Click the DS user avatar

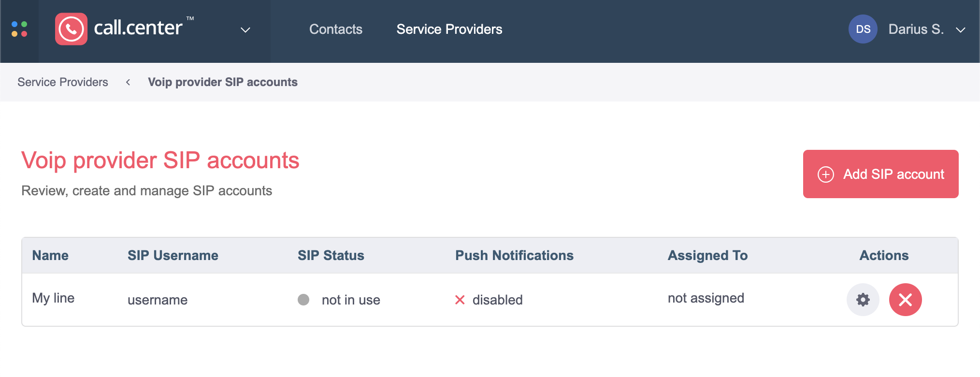(x=863, y=29)
